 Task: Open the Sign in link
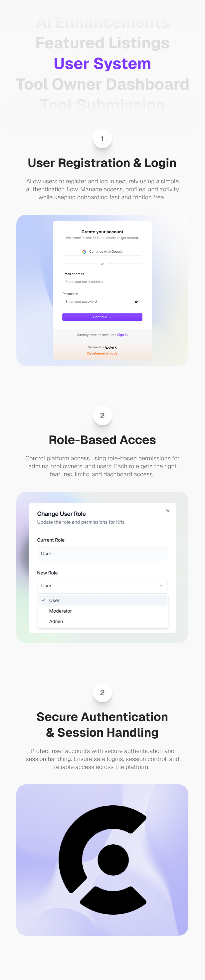(x=122, y=335)
